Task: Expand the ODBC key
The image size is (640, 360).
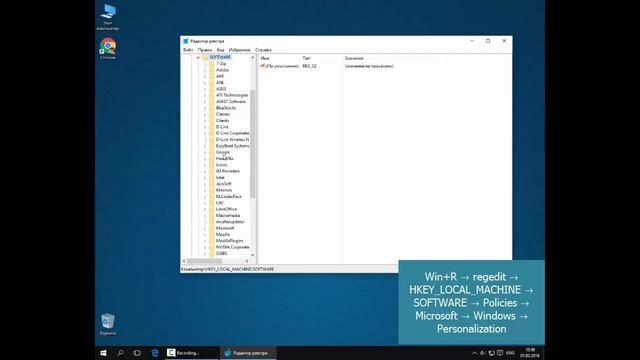Action: [x=205, y=253]
